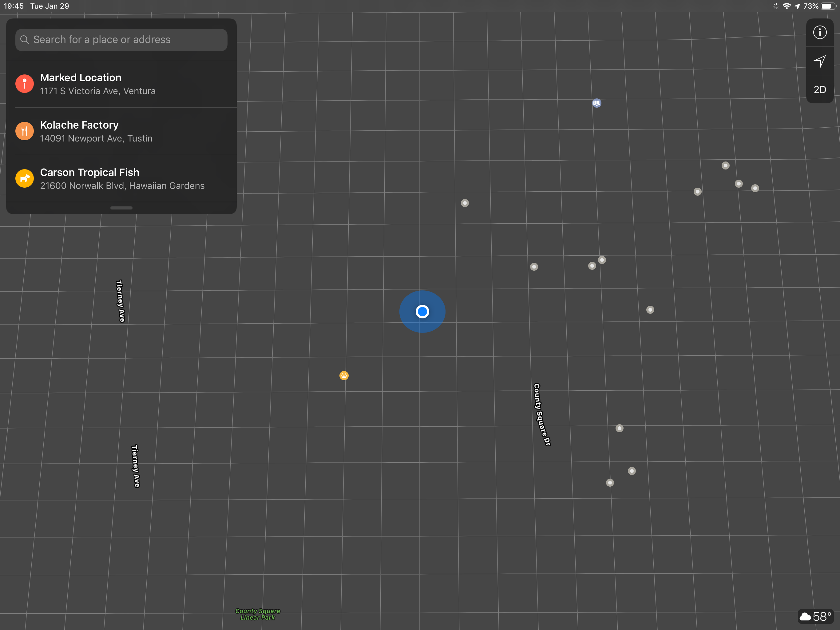Tap the upper Tierney Ave street label

[121, 301]
